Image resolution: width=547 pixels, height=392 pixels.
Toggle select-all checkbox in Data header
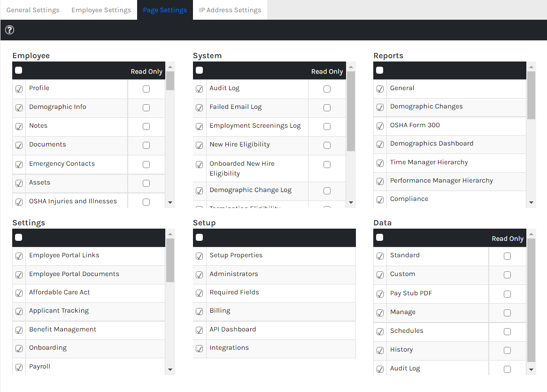click(x=380, y=238)
